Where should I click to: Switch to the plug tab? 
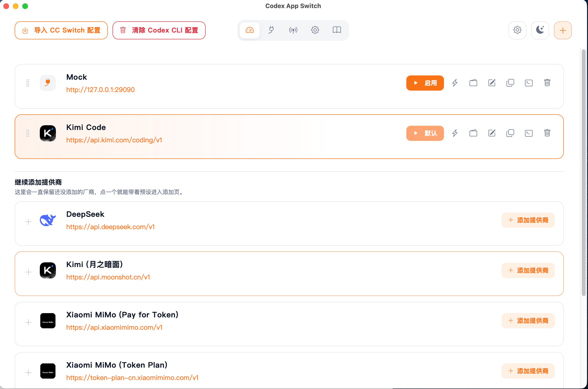click(x=271, y=30)
